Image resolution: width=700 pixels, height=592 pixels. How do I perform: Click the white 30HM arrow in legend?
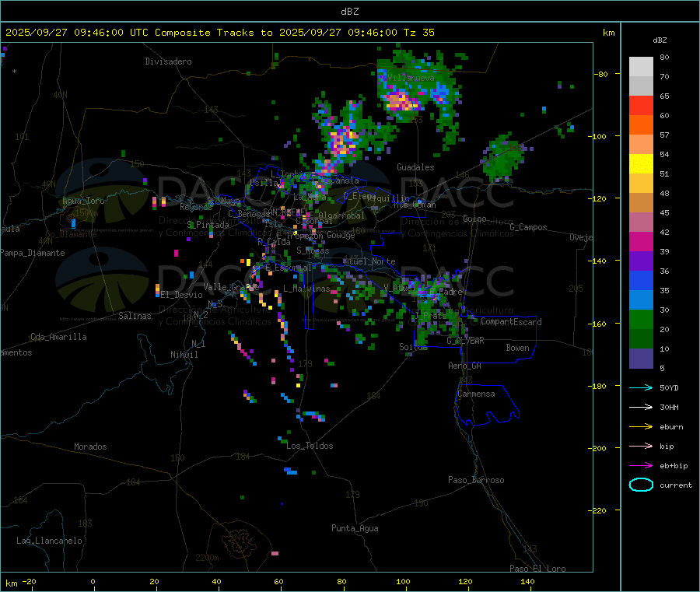coord(641,407)
